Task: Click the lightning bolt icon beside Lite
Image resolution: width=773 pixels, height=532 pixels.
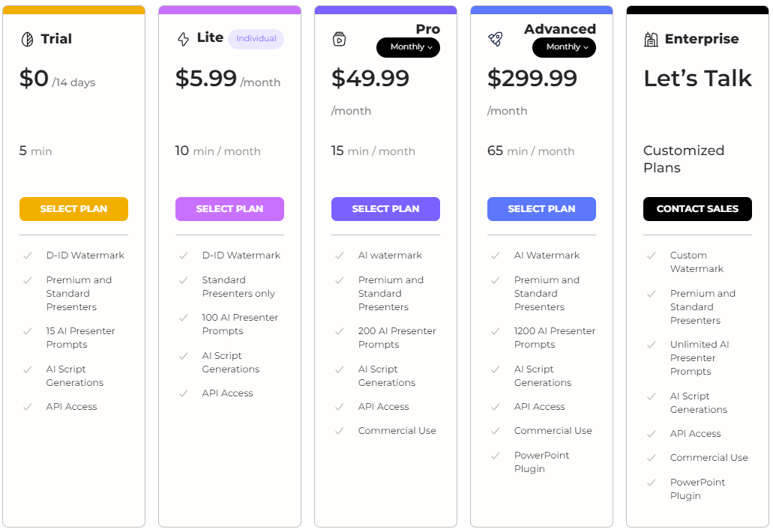Action: click(184, 39)
